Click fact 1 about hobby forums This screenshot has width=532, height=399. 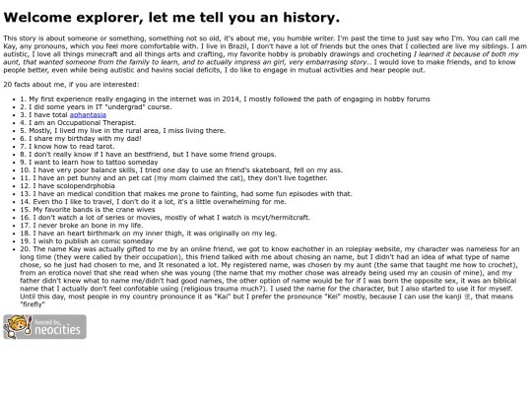click(225, 100)
